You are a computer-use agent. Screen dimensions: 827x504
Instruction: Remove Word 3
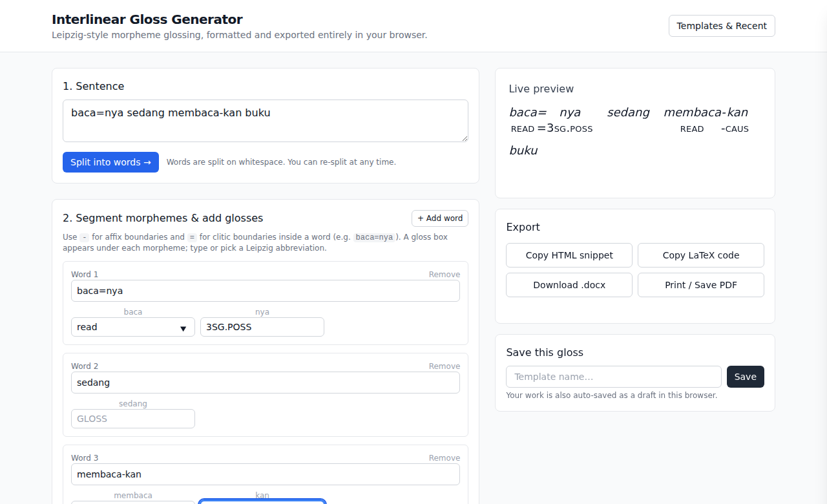pos(445,458)
